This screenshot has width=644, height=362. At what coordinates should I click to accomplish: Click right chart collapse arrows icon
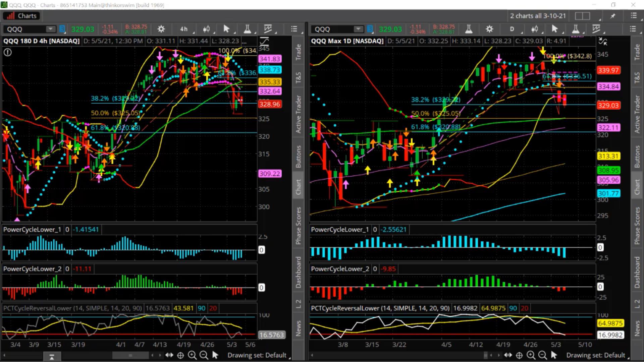pos(603,41)
